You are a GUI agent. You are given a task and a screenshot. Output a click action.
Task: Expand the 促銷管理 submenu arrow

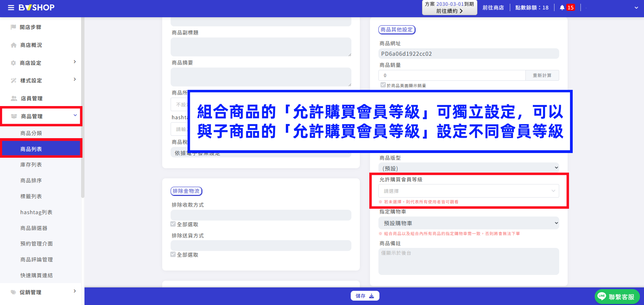coord(75,291)
